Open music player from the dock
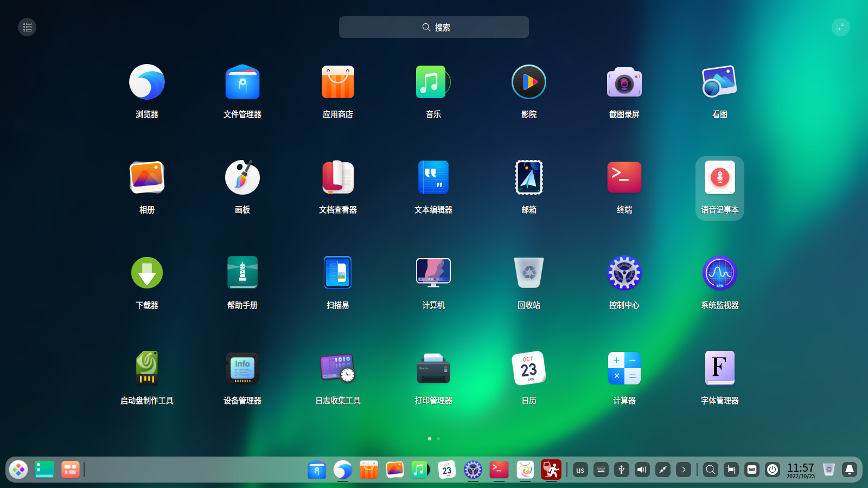Screen dimensions: 868x488 click(421, 470)
